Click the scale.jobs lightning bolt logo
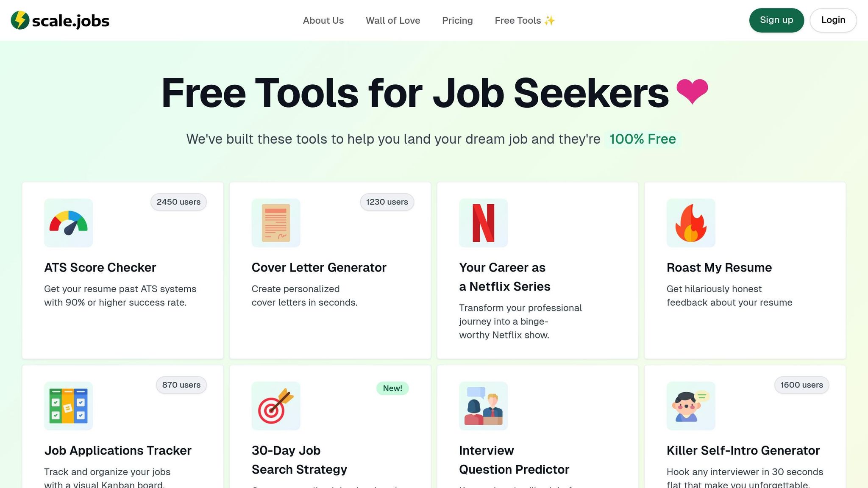This screenshot has width=868, height=488. tap(19, 20)
